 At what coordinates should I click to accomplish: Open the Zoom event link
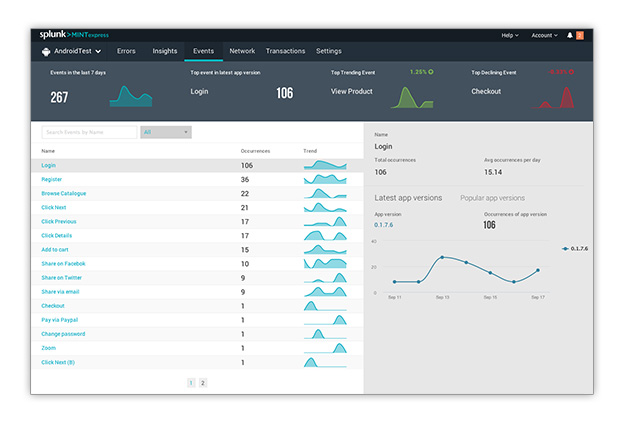[48, 348]
